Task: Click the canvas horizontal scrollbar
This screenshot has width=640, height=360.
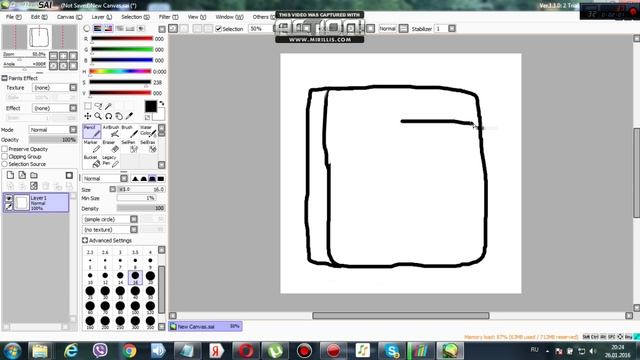Action: pyautogui.click(x=400, y=316)
